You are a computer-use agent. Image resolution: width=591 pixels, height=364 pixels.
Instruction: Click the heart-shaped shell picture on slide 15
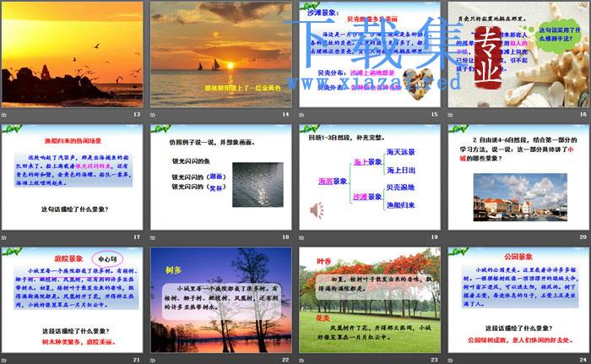418,84
